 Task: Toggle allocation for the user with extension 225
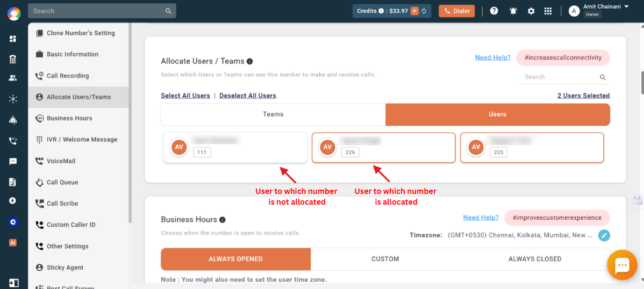pyautogui.click(x=532, y=148)
